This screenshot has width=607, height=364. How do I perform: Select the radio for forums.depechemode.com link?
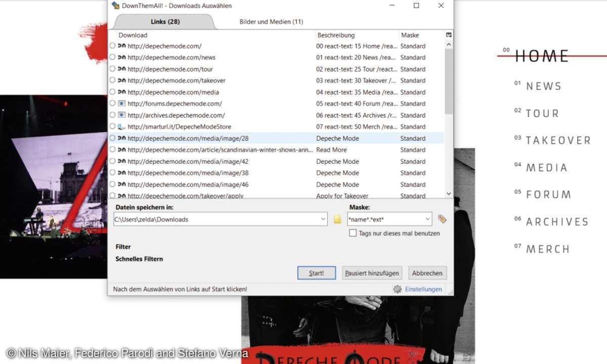(112, 103)
